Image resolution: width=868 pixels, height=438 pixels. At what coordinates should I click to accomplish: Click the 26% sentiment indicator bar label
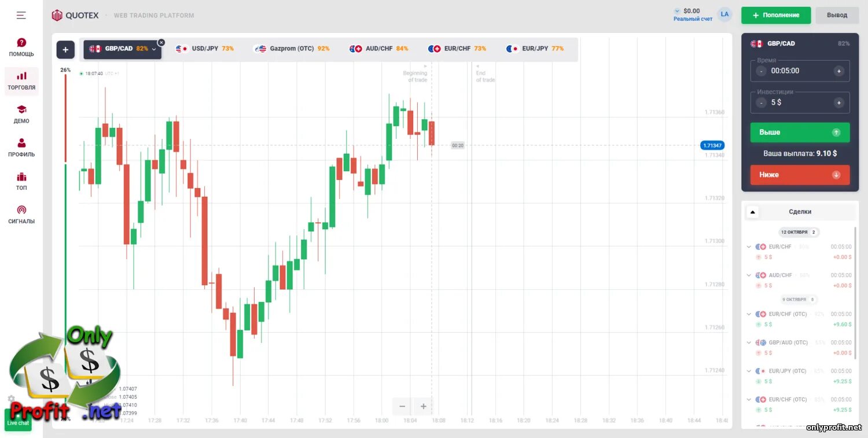(65, 70)
